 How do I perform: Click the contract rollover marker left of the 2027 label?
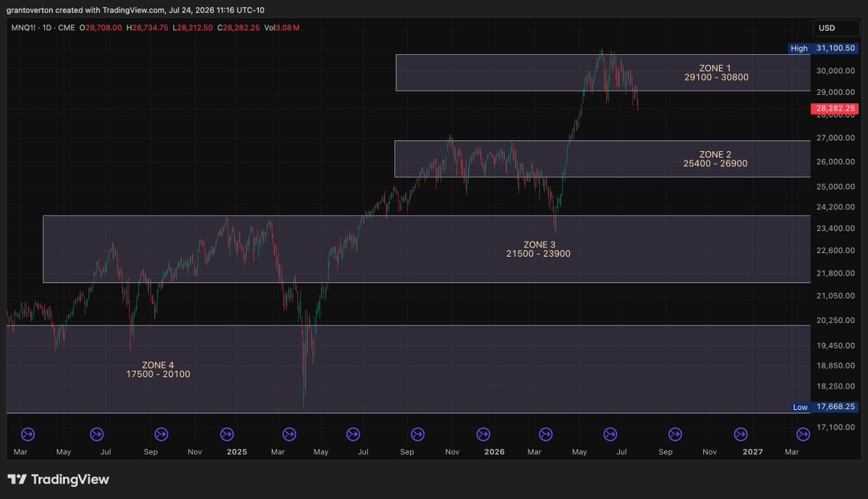[741, 434]
